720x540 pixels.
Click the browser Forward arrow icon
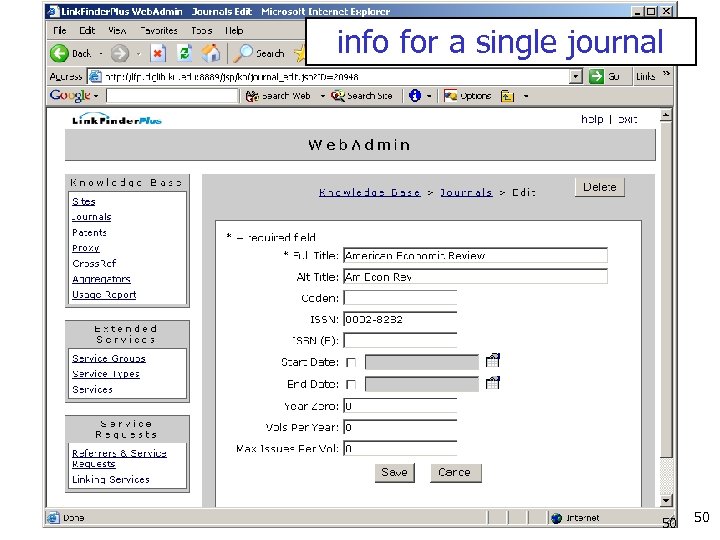(x=120, y=54)
